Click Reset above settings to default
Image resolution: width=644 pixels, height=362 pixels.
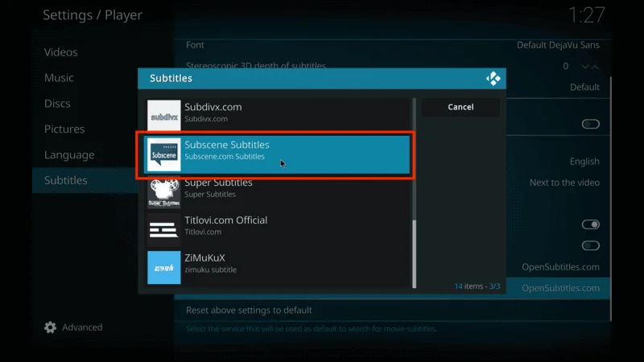(x=249, y=311)
